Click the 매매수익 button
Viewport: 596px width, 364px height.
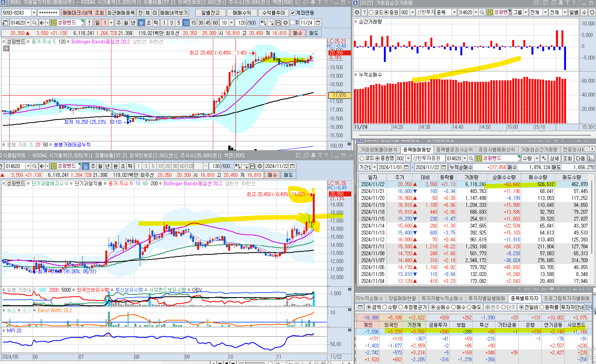click(242, 13)
